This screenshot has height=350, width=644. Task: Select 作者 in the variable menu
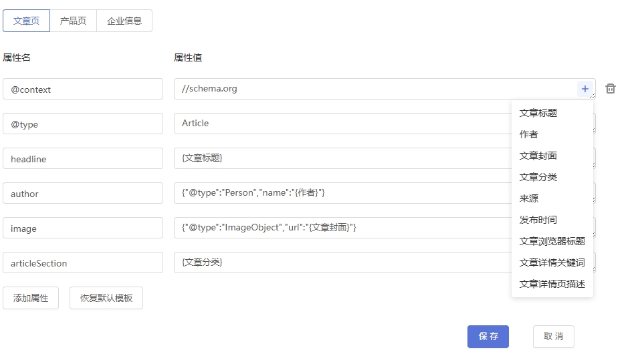tap(529, 134)
